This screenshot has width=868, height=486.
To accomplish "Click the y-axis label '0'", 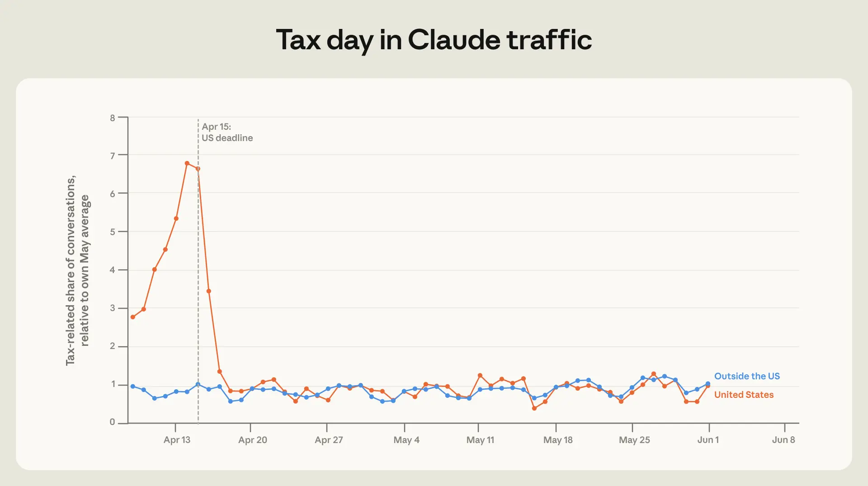I will [113, 422].
